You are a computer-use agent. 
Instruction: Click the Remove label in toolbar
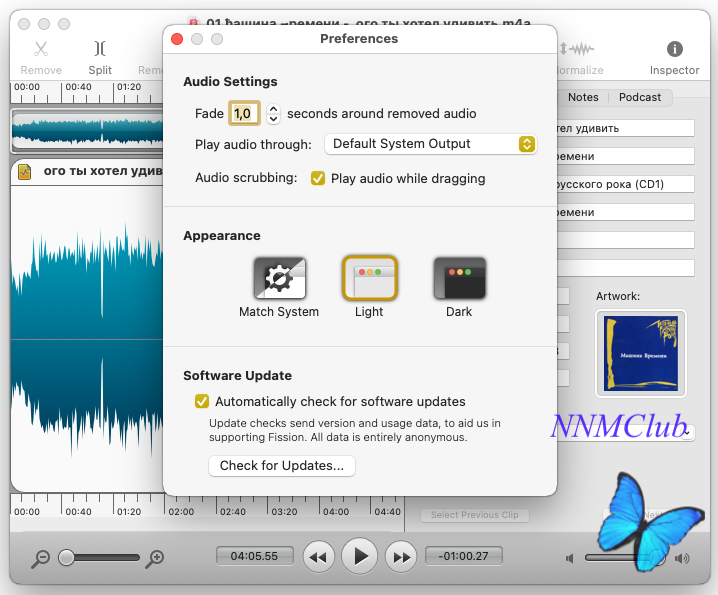pos(41,70)
